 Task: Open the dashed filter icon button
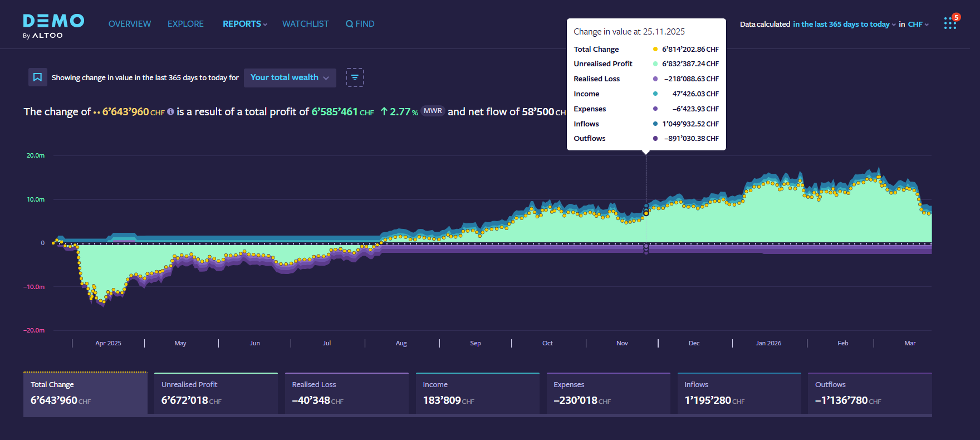click(x=355, y=77)
